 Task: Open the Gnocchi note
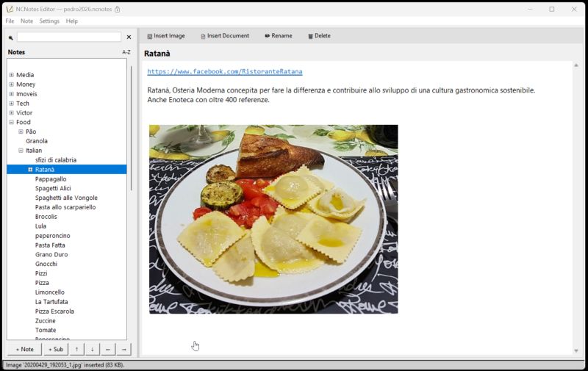click(x=46, y=264)
